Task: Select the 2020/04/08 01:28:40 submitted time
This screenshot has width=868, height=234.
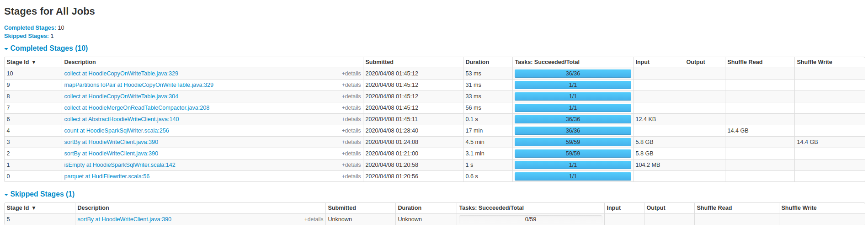Action: 392,131
